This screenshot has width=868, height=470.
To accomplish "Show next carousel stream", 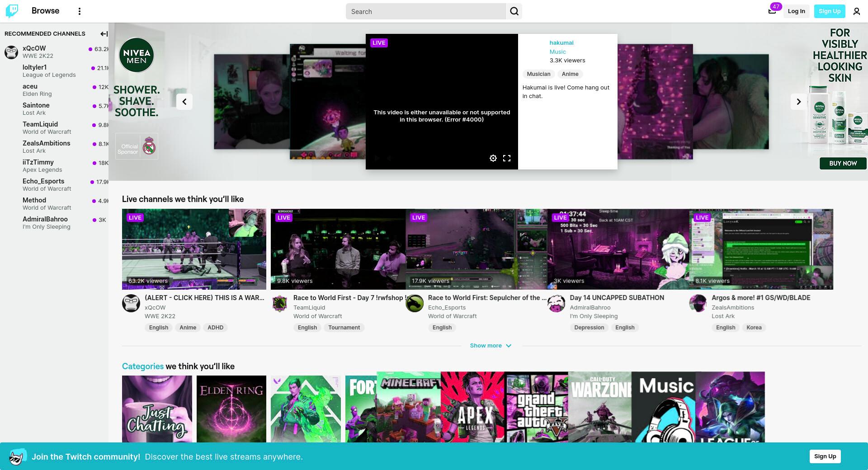I will 798,102.
